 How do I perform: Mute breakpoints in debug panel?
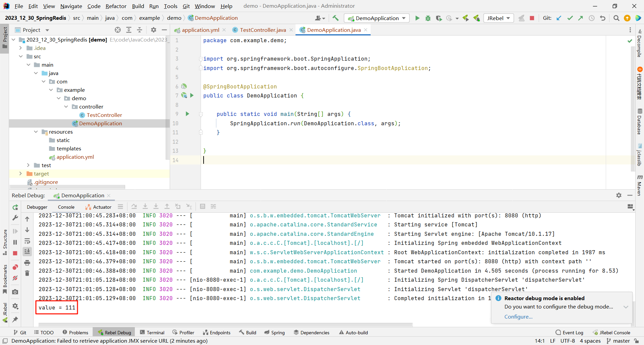(15, 278)
